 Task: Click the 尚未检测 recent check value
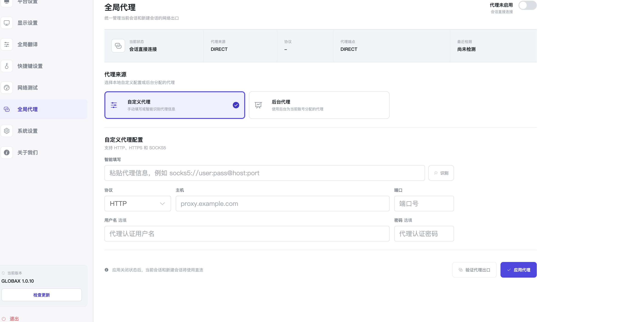point(466,49)
